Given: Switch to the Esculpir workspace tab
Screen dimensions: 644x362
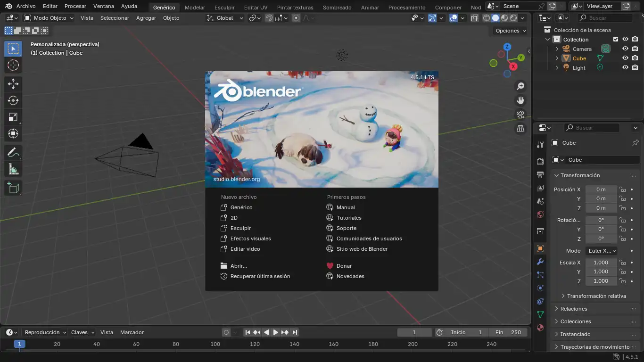Looking at the screenshot, I should pyautogui.click(x=224, y=8).
